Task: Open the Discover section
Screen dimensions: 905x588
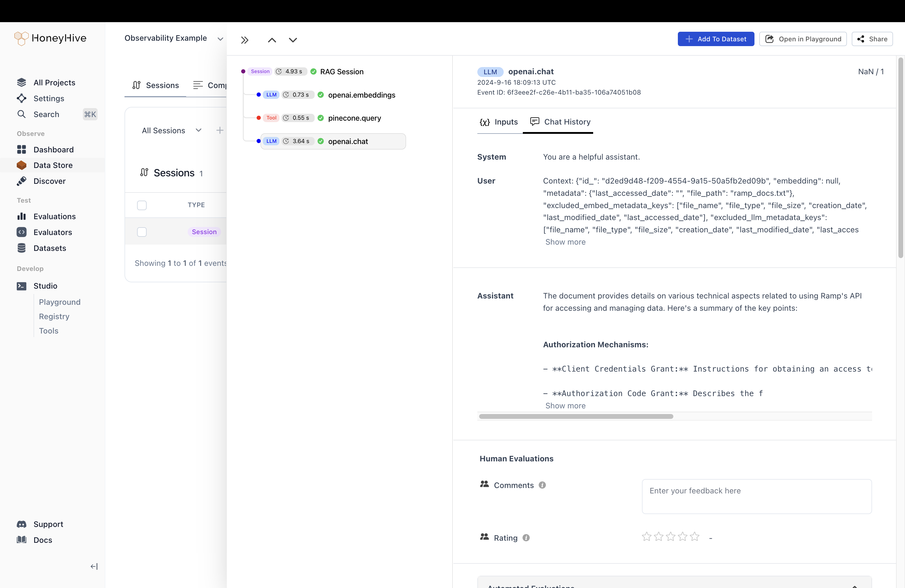Action: click(x=49, y=181)
